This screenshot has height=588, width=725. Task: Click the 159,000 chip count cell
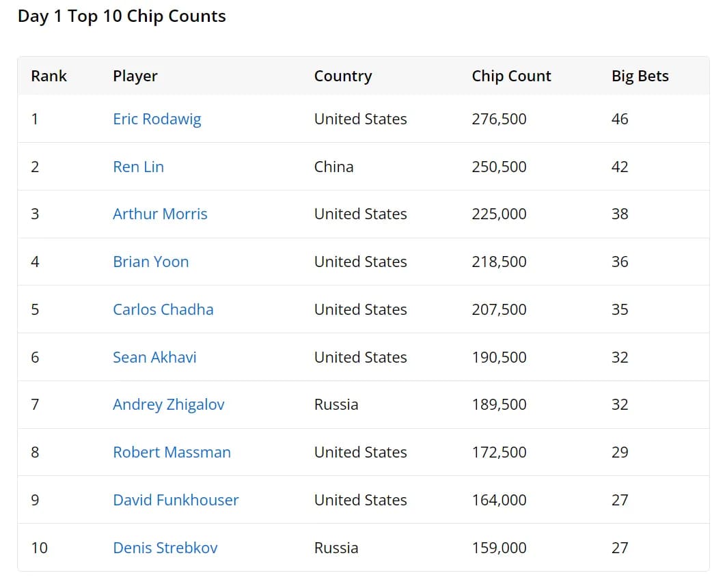[499, 548]
